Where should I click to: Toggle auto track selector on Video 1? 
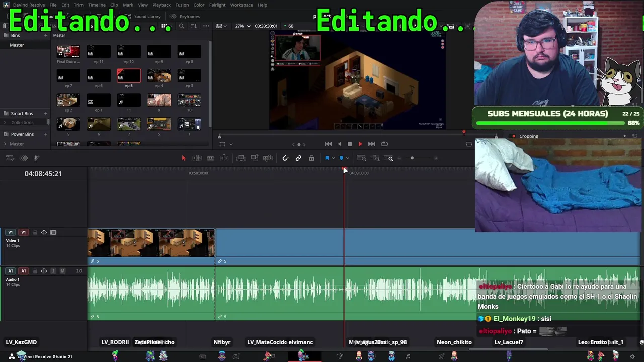click(44, 233)
